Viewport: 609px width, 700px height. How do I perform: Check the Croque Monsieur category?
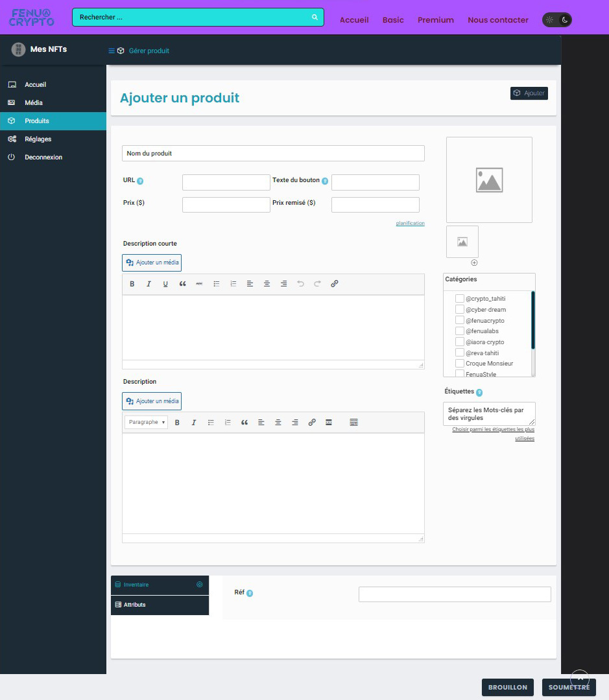pos(459,364)
